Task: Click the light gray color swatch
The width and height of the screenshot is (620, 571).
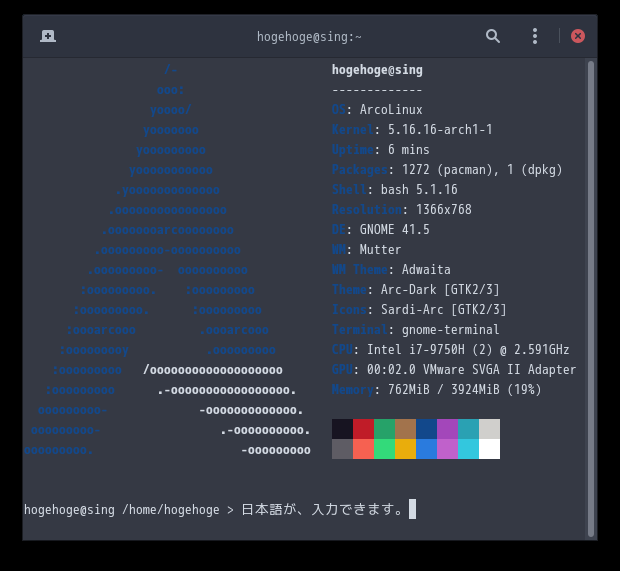Action: pyautogui.click(x=489, y=429)
